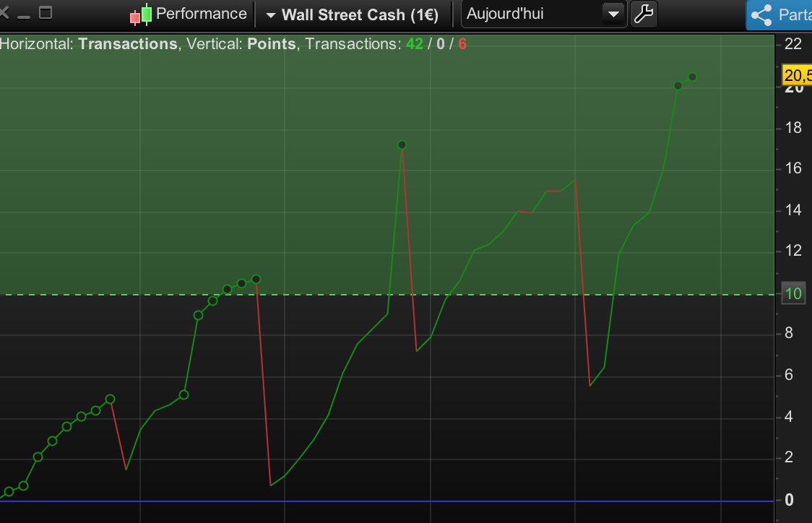Maximize the performance window
The height and width of the screenshot is (523, 812).
[x=46, y=12]
